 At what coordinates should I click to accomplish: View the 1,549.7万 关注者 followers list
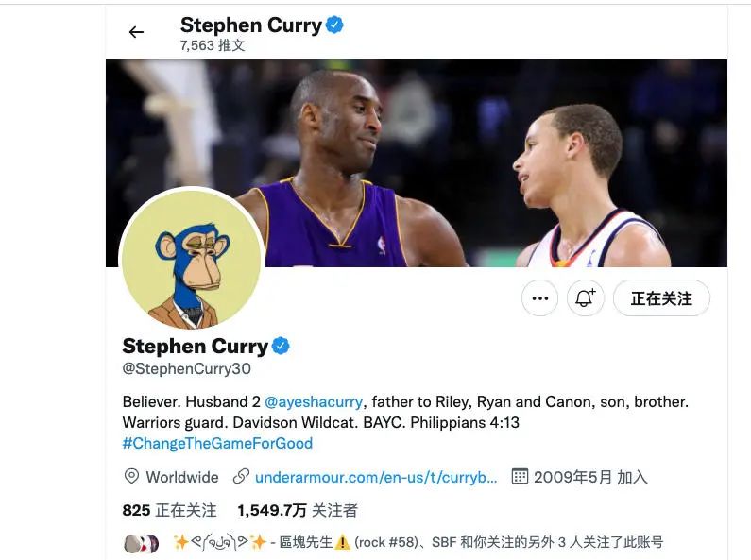298,510
